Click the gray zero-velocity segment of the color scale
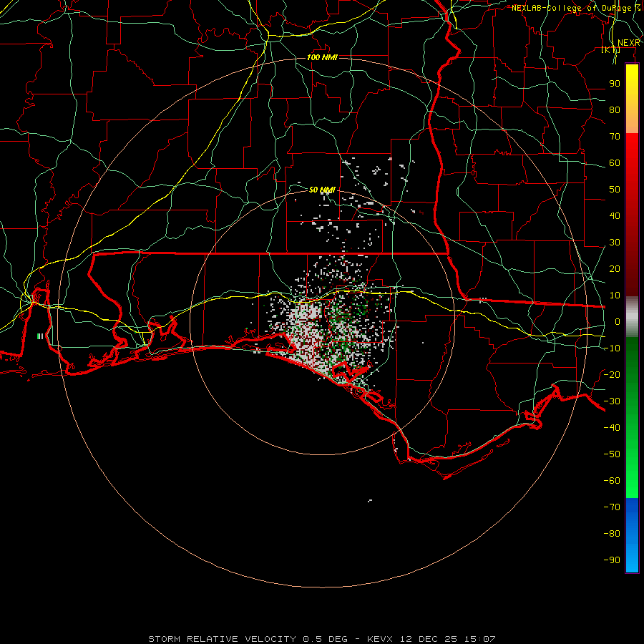The width and height of the screenshot is (644, 644). (x=632, y=317)
